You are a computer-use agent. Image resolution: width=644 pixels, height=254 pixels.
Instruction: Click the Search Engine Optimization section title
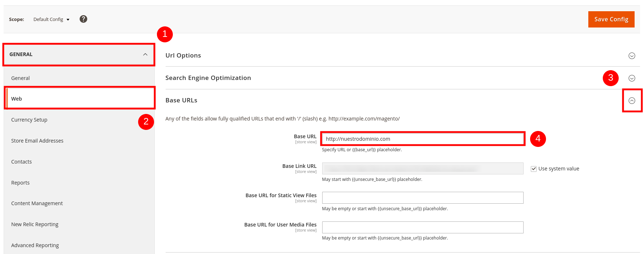208,78
